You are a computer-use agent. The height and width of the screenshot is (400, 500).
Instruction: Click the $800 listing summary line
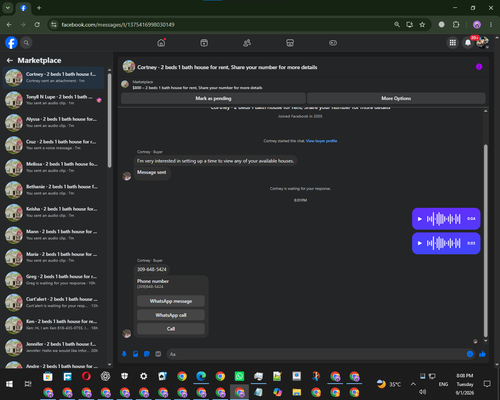[197, 88]
